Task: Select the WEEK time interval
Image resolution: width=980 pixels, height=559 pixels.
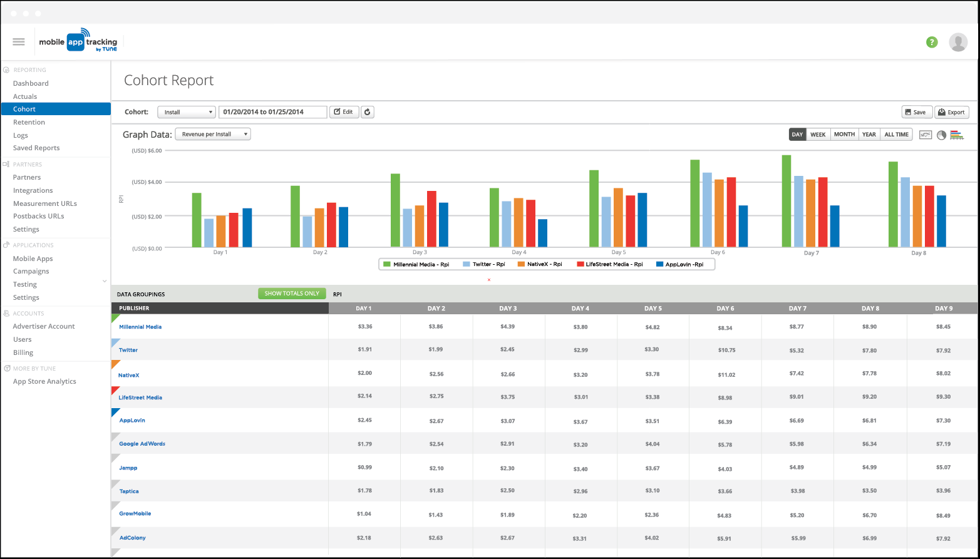Action: click(818, 135)
